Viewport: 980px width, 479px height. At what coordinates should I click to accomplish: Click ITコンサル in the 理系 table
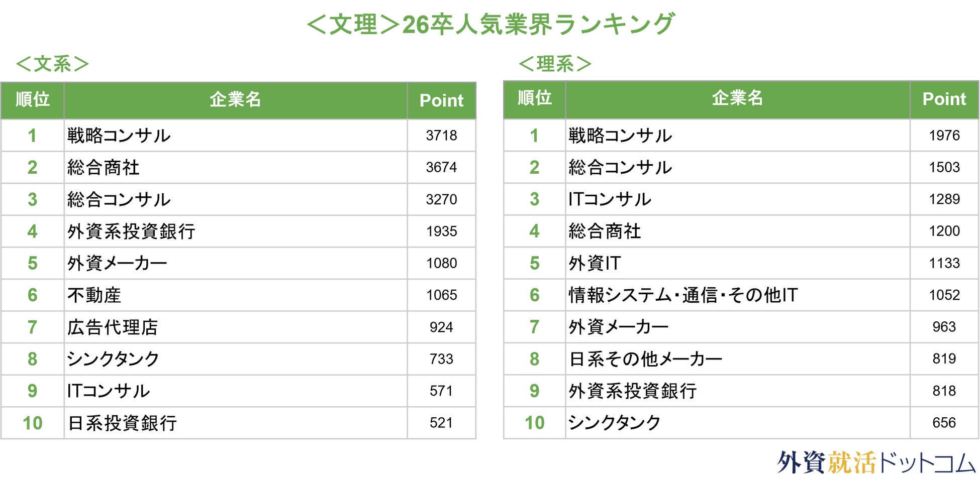[610, 199]
